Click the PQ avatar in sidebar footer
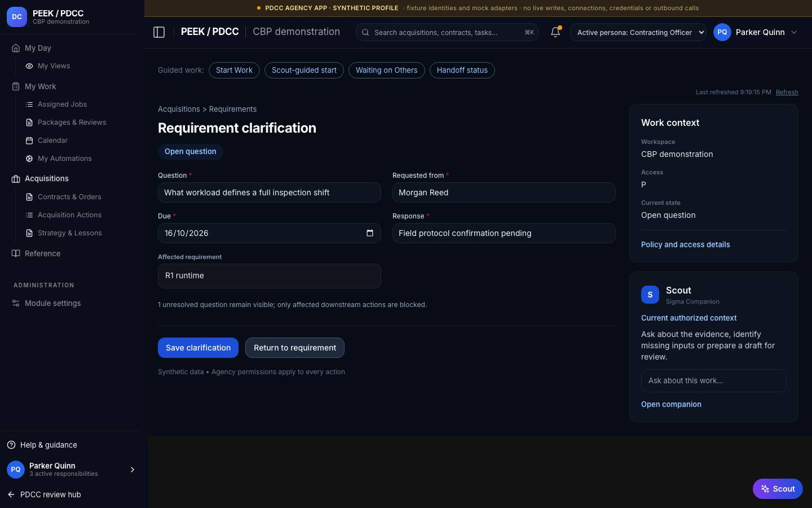This screenshot has width=812, height=508. pos(16,470)
